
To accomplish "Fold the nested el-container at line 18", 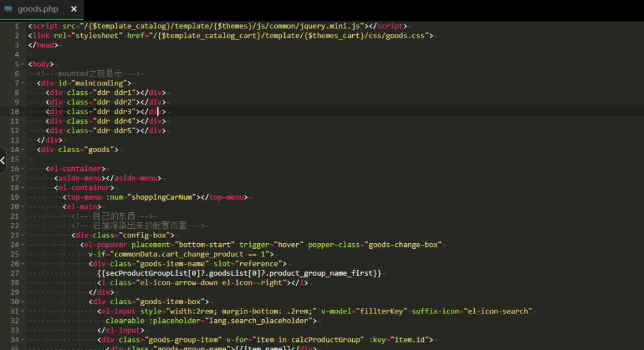I will point(23,187).
